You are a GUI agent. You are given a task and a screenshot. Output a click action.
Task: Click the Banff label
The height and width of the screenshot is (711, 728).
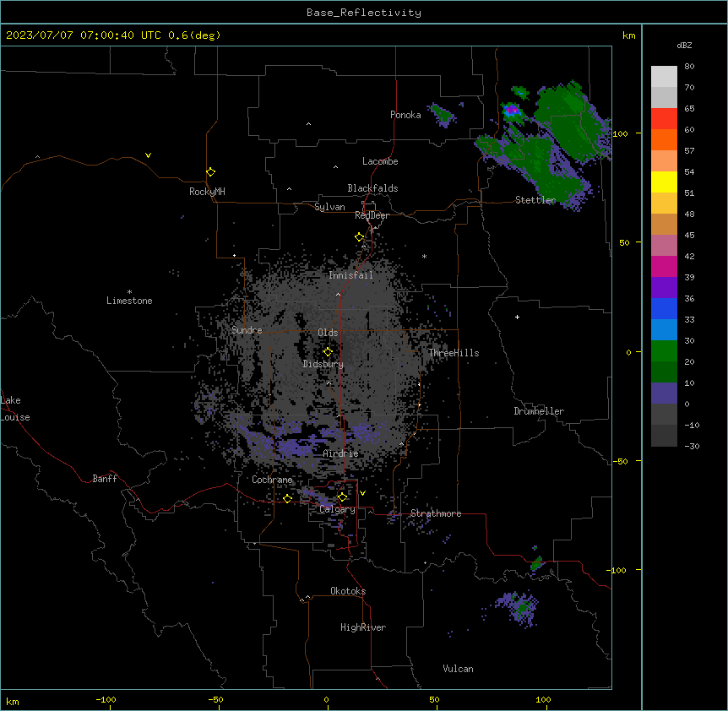pos(105,479)
